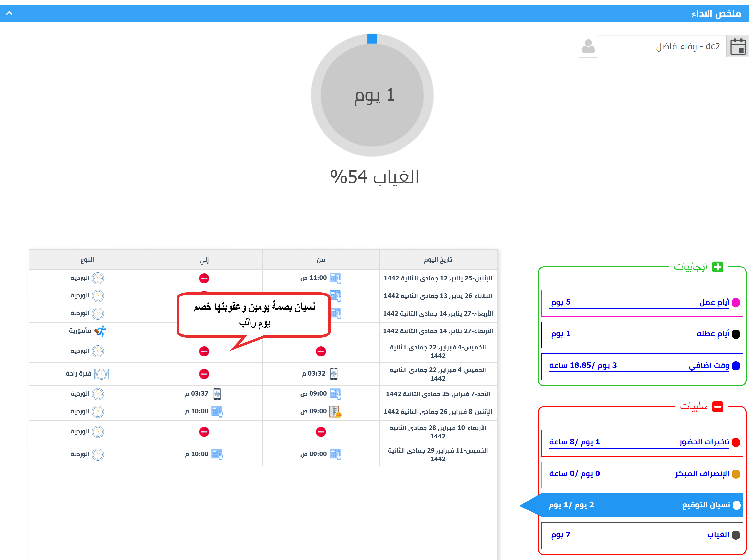Click the blue dot for وقت اضافي
Image resolution: width=752 pixels, height=560 pixels.
pos(735,366)
